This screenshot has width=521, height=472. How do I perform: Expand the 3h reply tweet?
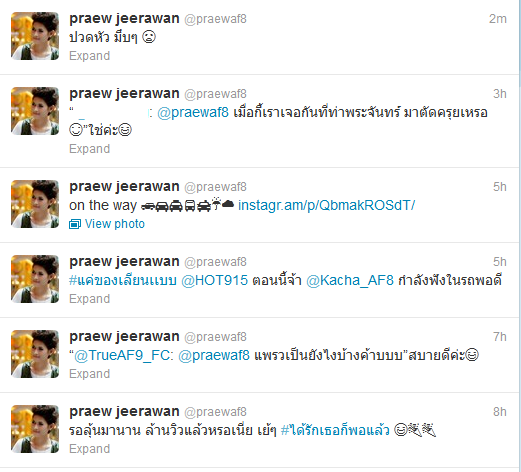(89, 149)
